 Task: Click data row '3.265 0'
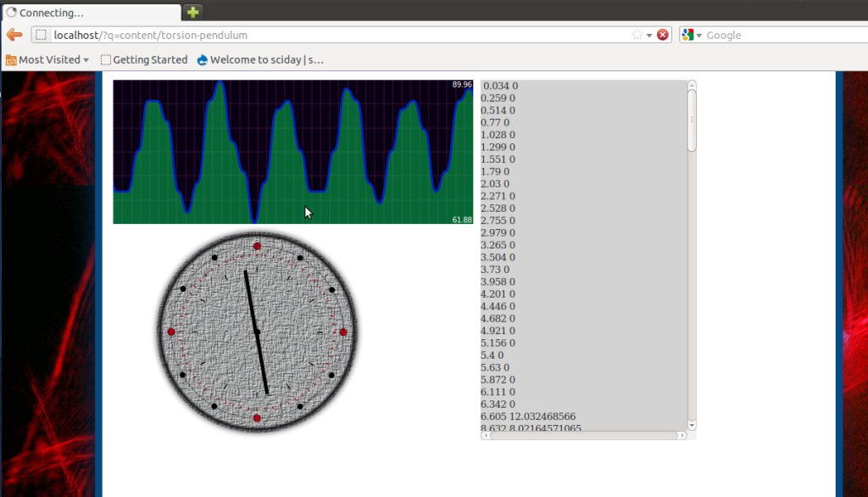pyautogui.click(x=498, y=245)
